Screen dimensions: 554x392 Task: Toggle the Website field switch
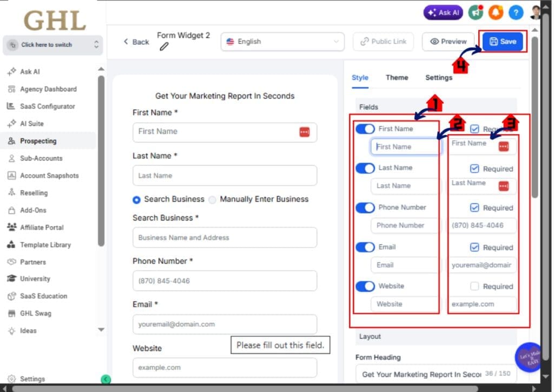point(365,286)
